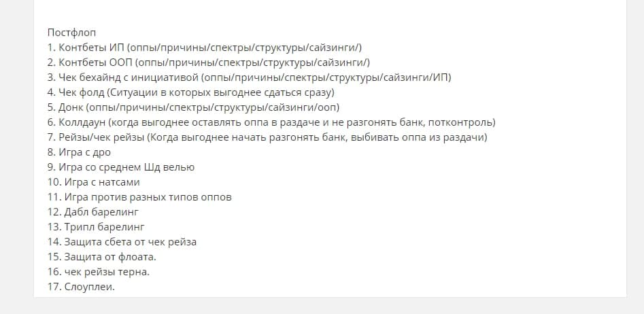Click item 11 Игра против разных типов оппов
644x314 pixels.
[139, 197]
